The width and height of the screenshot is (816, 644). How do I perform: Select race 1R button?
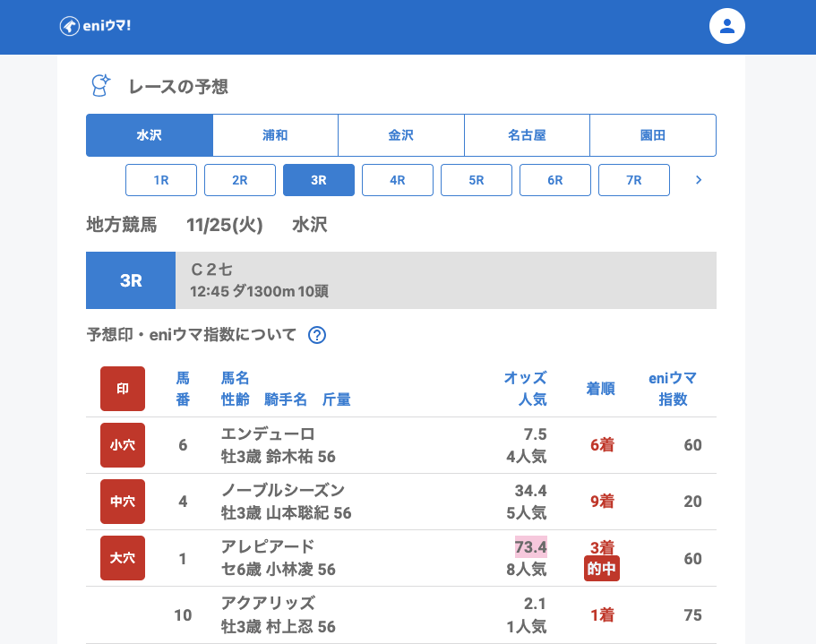(x=161, y=180)
